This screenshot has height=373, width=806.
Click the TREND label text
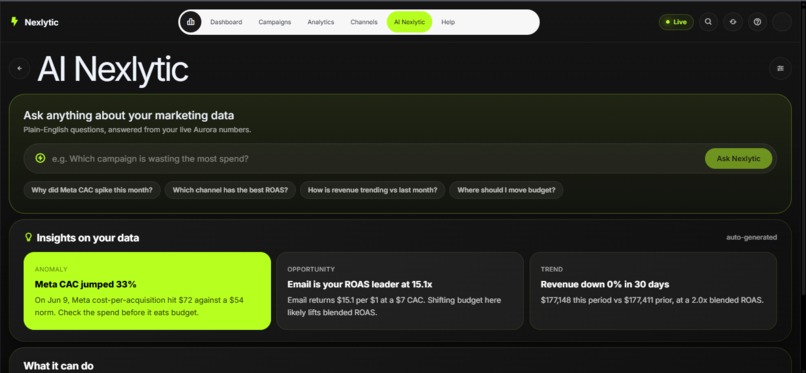pos(552,269)
